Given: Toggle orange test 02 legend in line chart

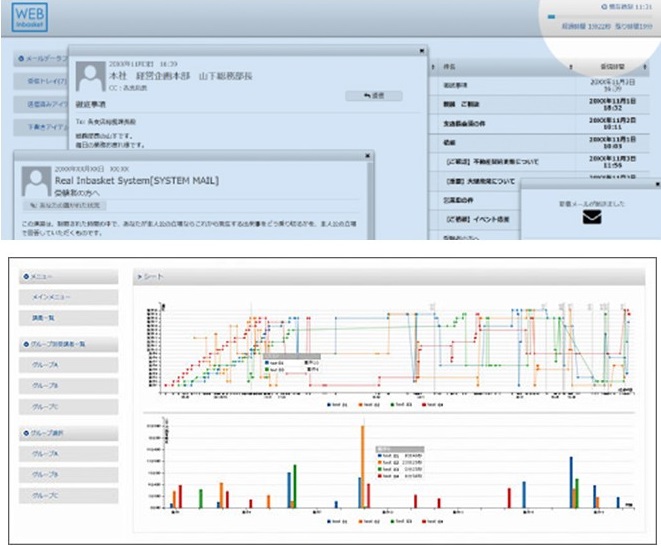Looking at the screenshot, I should (369, 405).
